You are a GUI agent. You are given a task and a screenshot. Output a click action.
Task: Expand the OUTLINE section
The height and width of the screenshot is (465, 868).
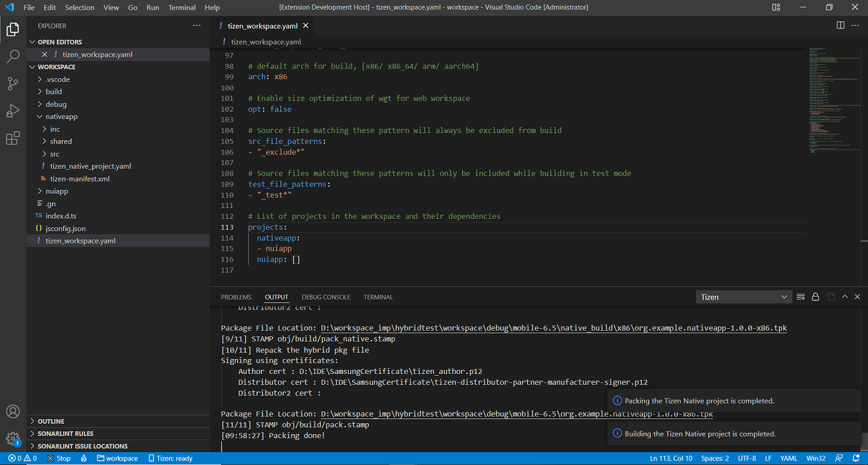[x=50, y=421]
